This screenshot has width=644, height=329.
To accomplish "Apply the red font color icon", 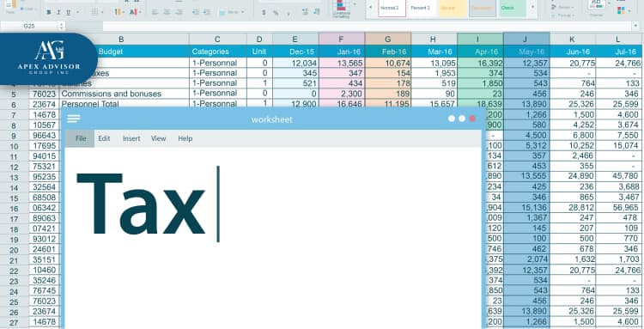I will [x=132, y=12].
